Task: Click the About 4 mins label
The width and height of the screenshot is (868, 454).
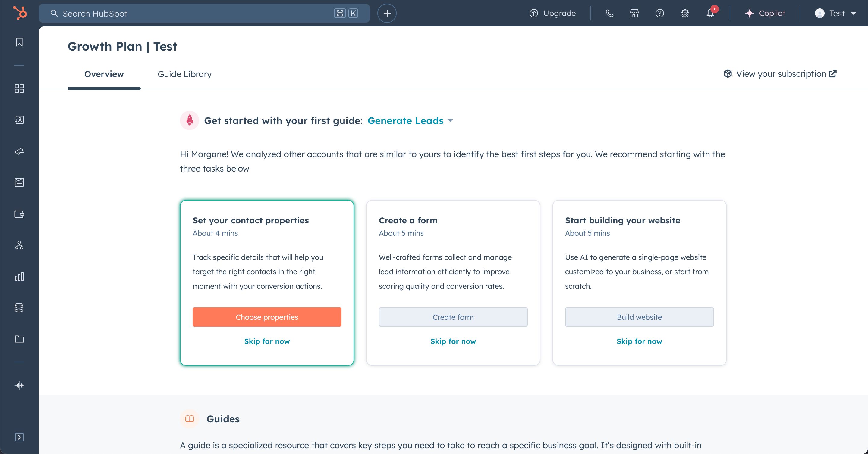Action: tap(215, 233)
